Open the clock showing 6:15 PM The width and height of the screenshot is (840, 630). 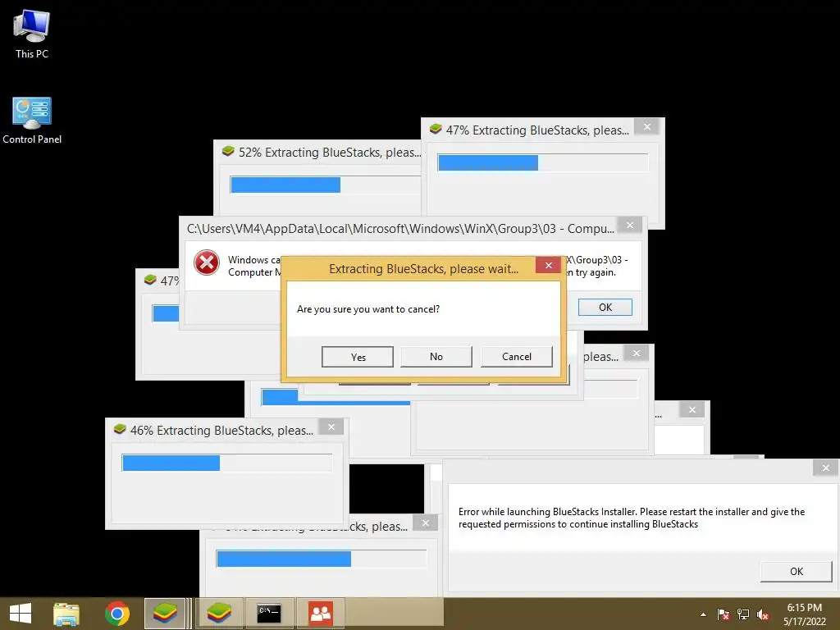pyautogui.click(x=805, y=614)
